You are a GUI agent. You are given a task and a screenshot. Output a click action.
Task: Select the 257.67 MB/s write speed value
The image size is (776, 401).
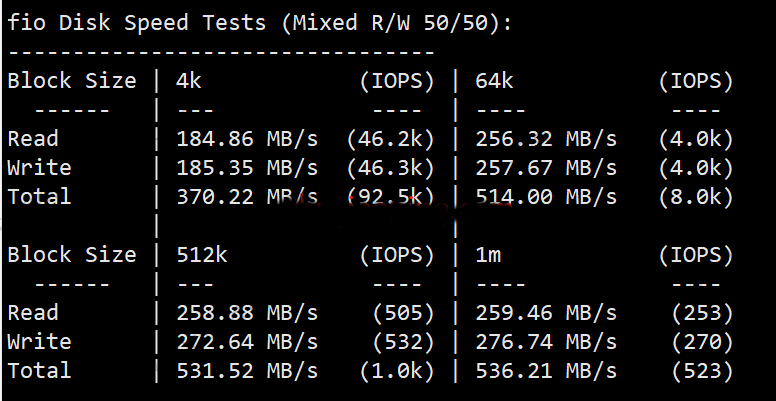tap(546, 168)
